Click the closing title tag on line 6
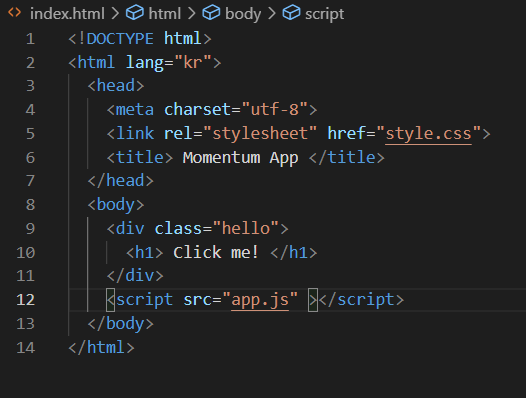The height and width of the screenshot is (398, 526). click(347, 157)
